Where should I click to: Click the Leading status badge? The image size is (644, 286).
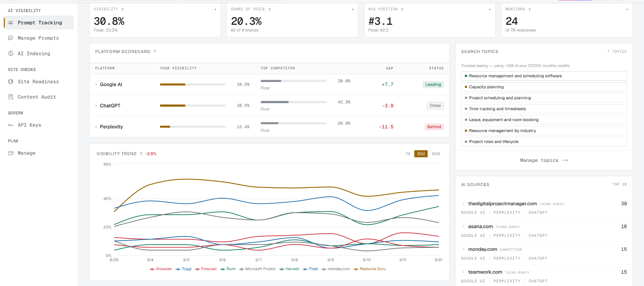[433, 85]
